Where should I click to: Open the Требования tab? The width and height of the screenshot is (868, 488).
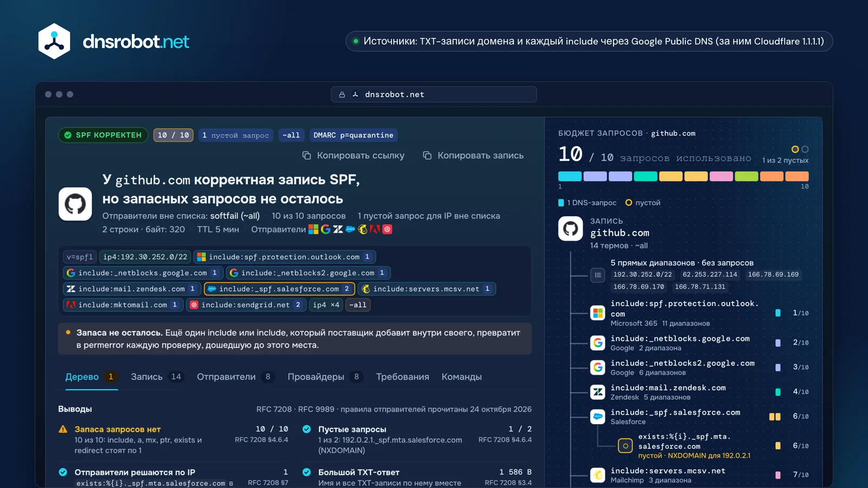403,377
